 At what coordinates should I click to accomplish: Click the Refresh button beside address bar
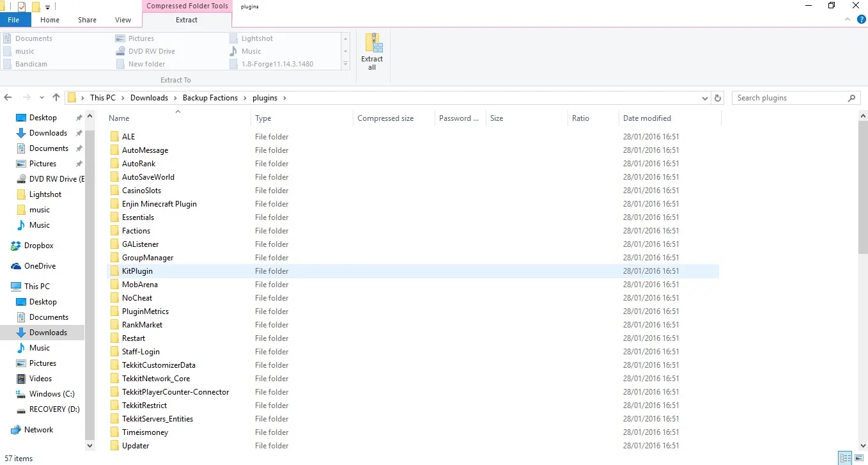click(x=718, y=98)
